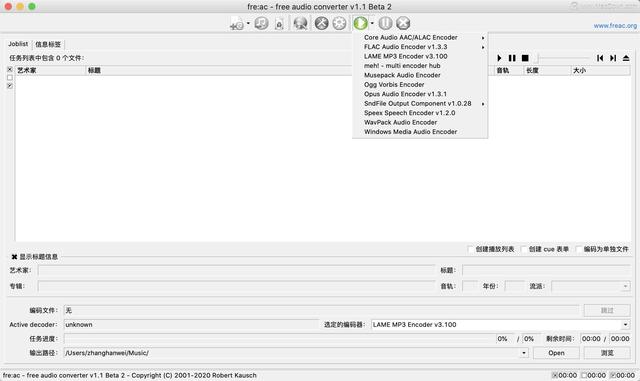Click the pause playback button
The width and height of the screenshot is (640, 381).
[512, 58]
